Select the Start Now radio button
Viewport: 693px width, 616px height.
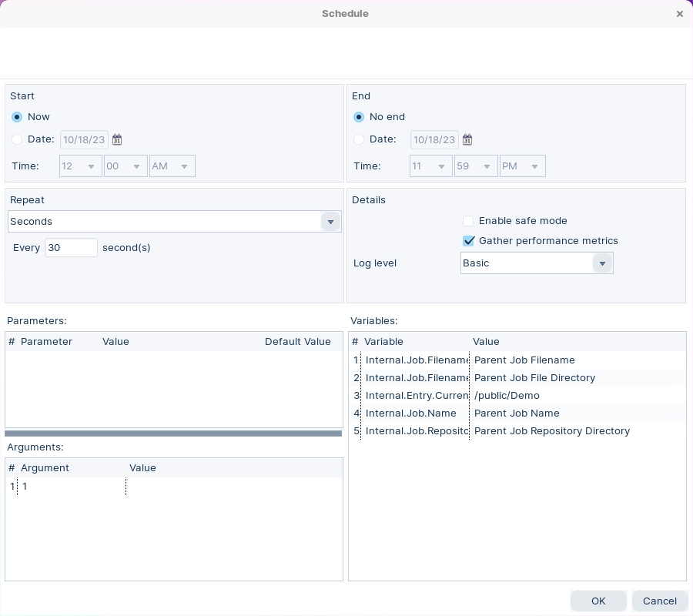pyautogui.click(x=17, y=117)
